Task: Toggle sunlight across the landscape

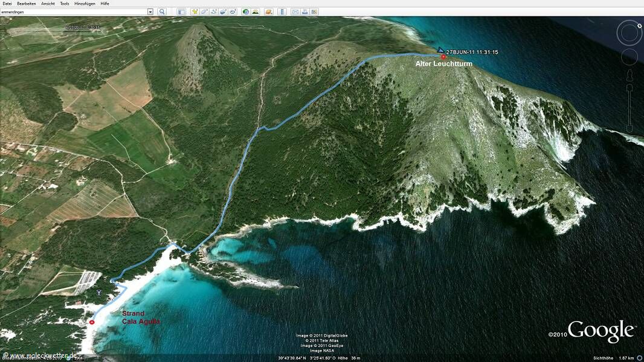Action: [x=256, y=11]
